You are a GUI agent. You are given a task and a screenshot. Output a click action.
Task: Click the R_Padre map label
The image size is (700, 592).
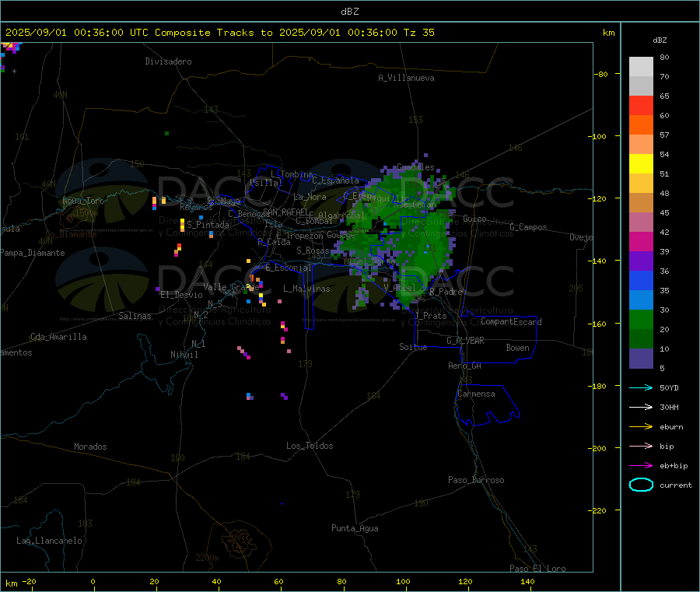point(446,292)
